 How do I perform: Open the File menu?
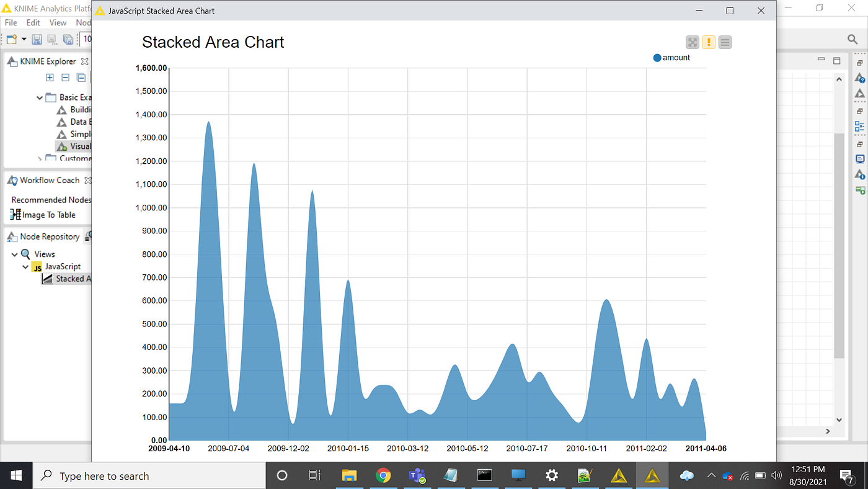(10, 22)
